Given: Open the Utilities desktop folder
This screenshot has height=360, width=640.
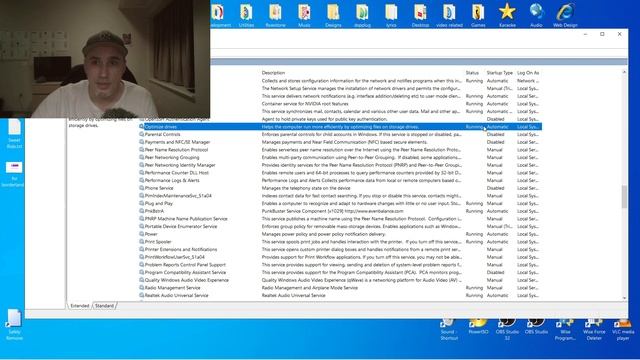Looking at the screenshot, I should [246, 15].
